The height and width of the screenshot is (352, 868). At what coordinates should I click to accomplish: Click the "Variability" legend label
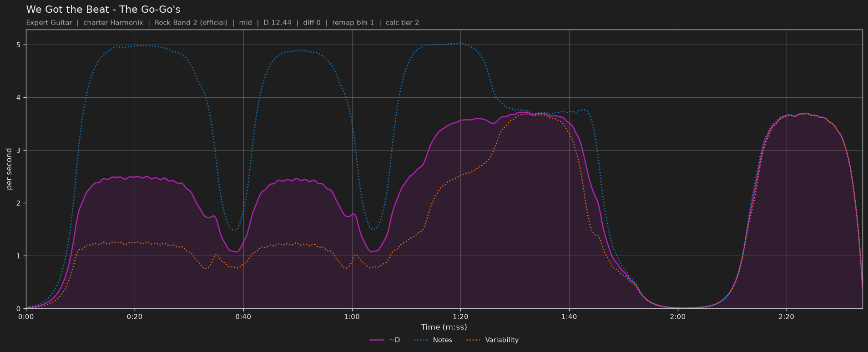click(x=502, y=340)
